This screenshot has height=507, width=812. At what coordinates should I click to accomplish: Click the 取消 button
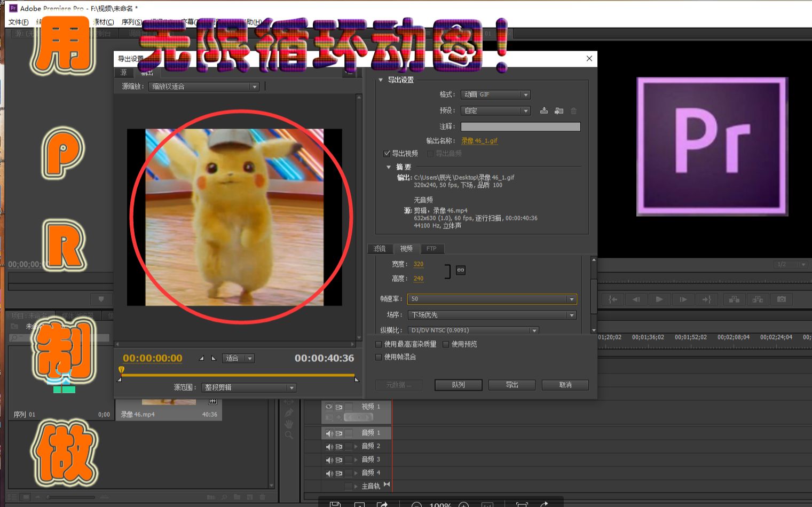tap(565, 385)
